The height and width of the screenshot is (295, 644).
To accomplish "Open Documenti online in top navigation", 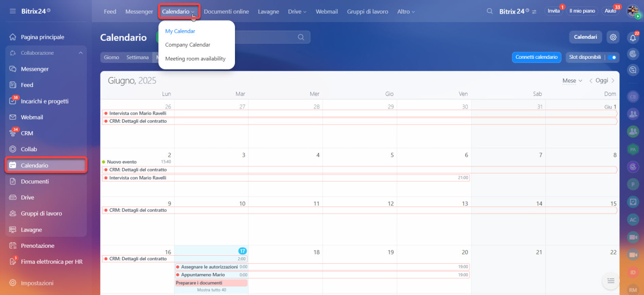I will [x=226, y=12].
